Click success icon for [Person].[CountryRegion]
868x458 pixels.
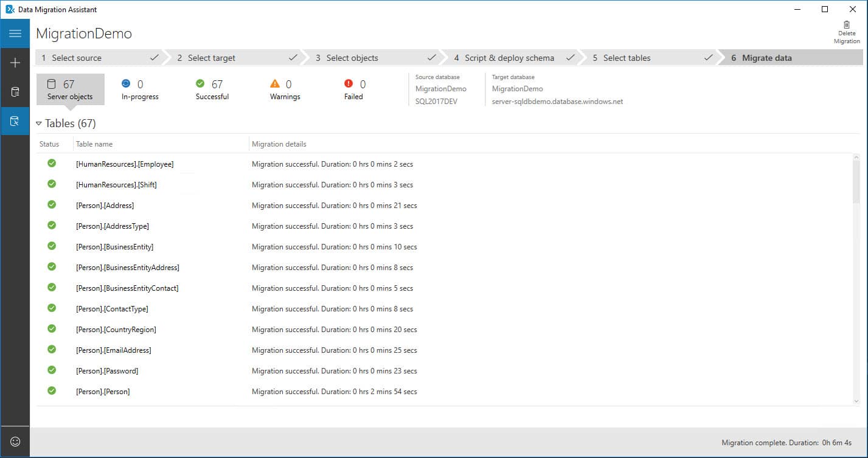pyautogui.click(x=52, y=328)
